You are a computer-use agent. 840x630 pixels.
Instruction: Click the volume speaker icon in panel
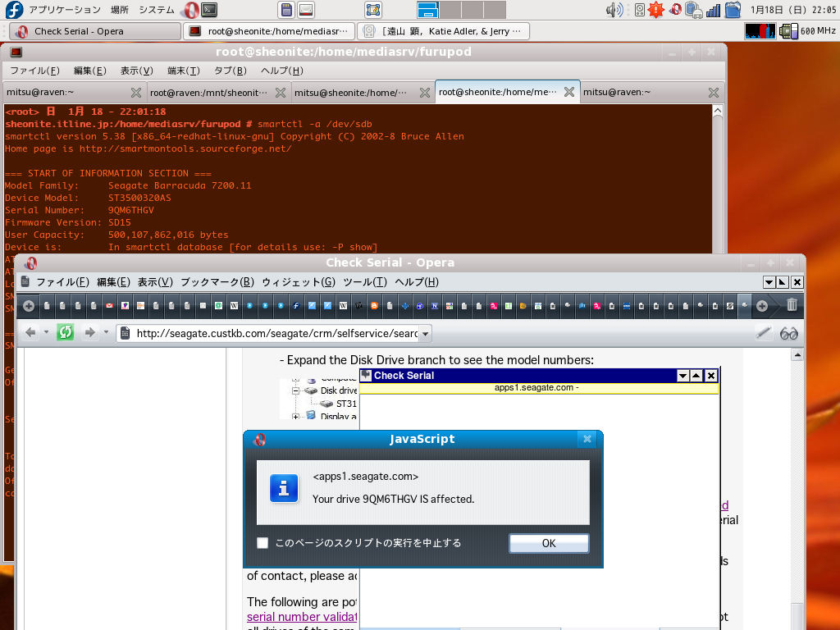614,10
